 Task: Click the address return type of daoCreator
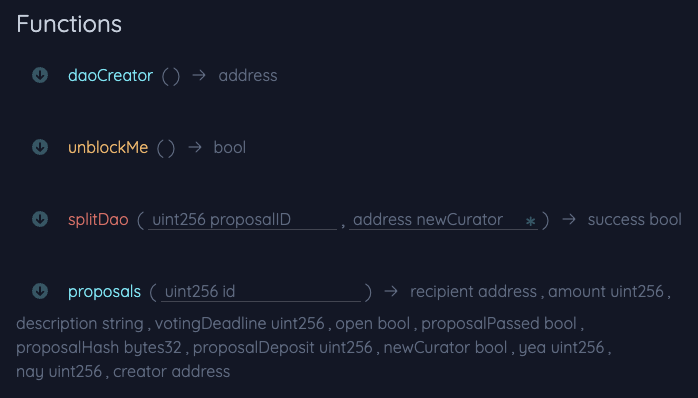(x=248, y=75)
